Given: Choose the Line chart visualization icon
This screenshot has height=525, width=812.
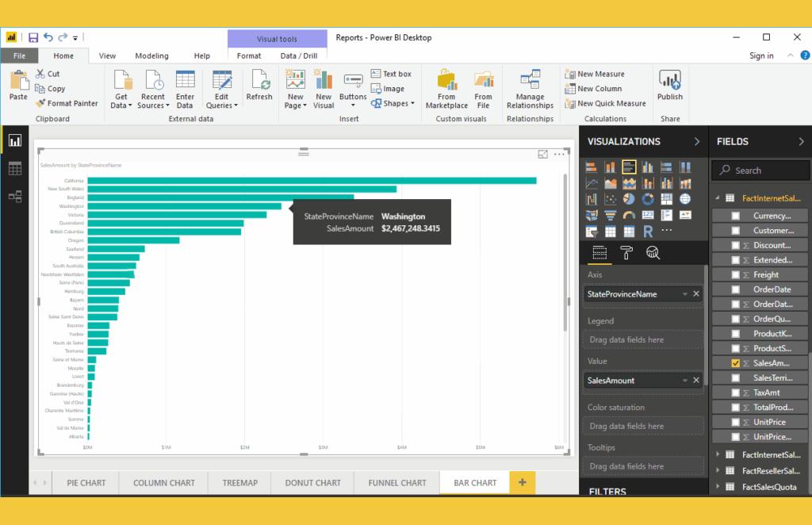Looking at the screenshot, I should click(591, 183).
